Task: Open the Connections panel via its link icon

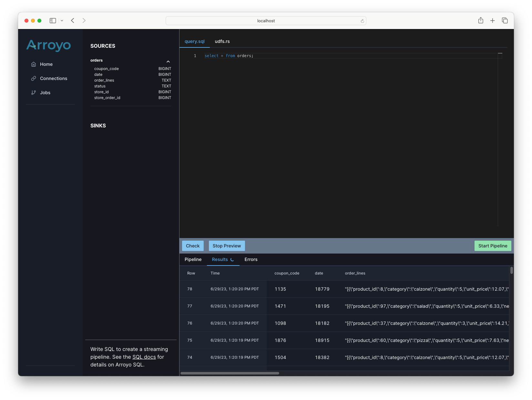Action: point(34,78)
